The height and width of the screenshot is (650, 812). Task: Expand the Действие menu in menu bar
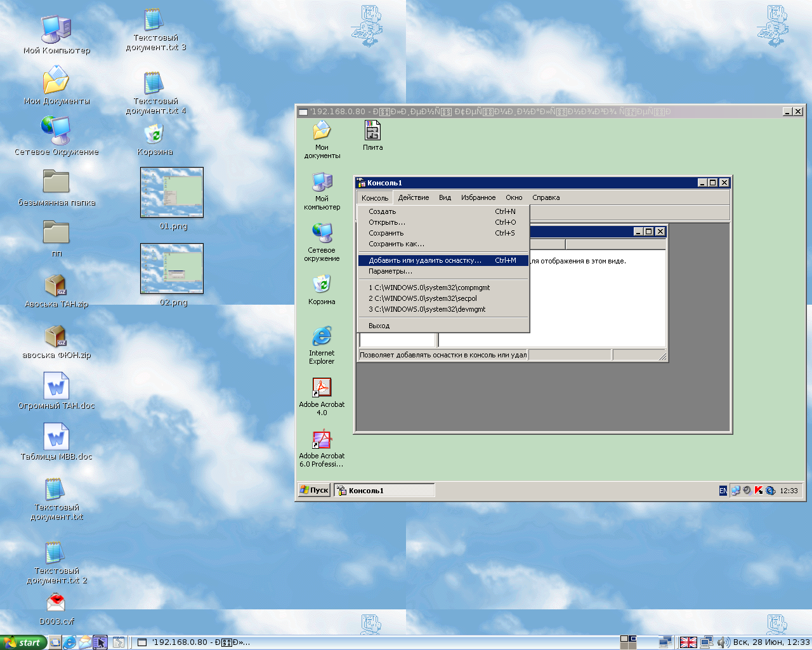(414, 197)
